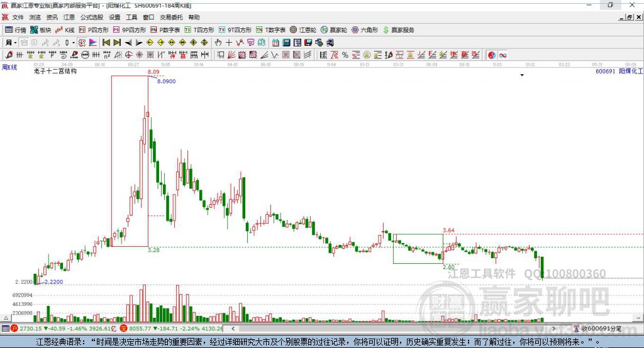
Task: Open the calculator icon
Action: 286,43
